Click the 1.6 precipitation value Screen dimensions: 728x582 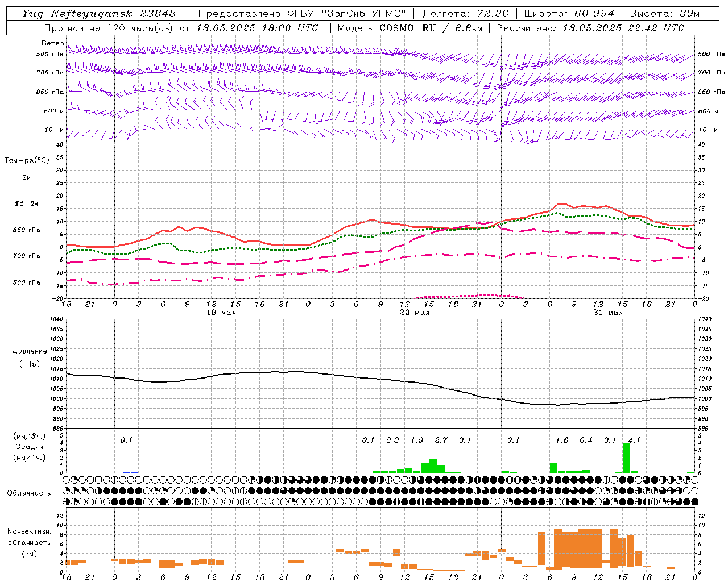pyautogui.click(x=562, y=440)
